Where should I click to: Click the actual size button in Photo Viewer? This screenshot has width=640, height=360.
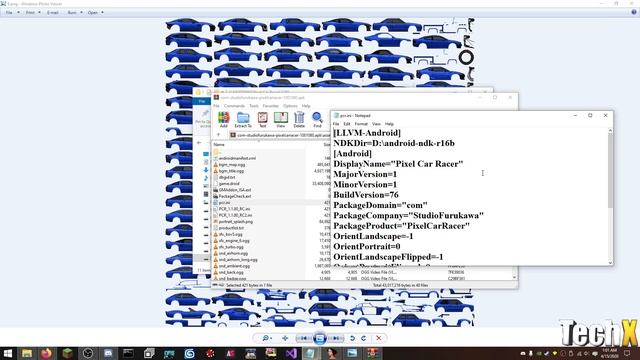point(285,338)
